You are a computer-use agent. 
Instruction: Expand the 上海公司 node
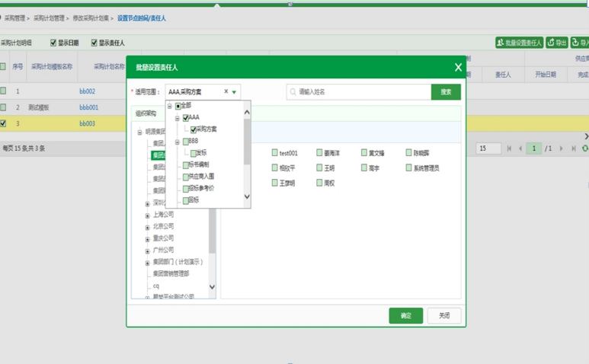147,216
